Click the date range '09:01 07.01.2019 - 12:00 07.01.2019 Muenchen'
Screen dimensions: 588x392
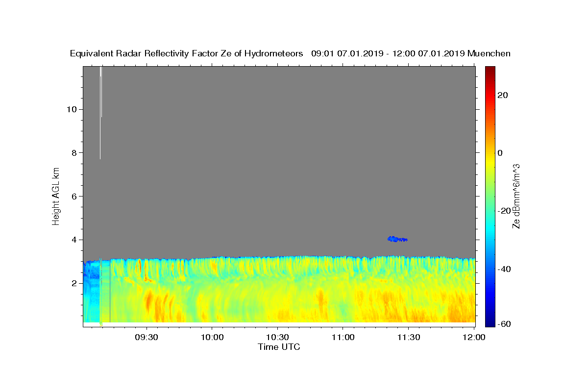(x=411, y=54)
